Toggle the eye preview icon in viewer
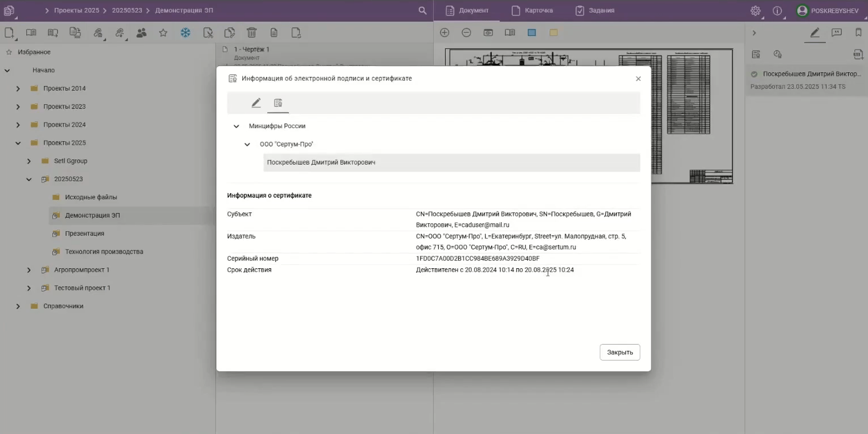This screenshot has height=434, width=868. click(x=488, y=33)
